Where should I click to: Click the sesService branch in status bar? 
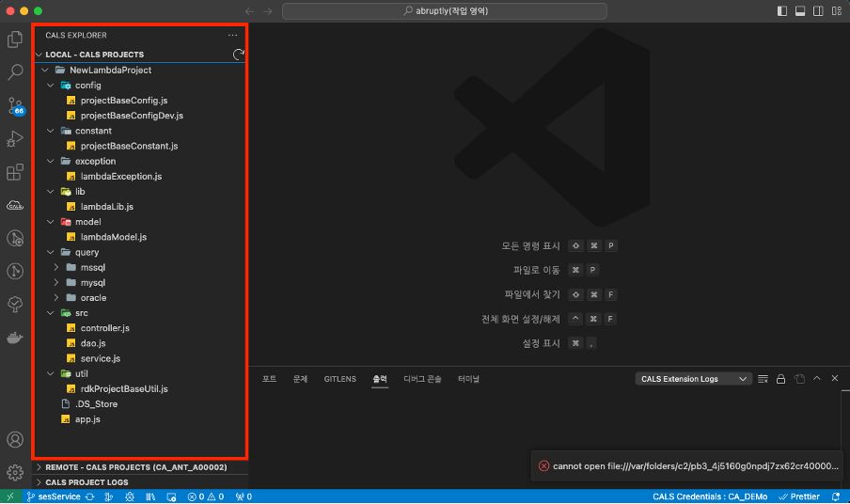click(x=54, y=496)
